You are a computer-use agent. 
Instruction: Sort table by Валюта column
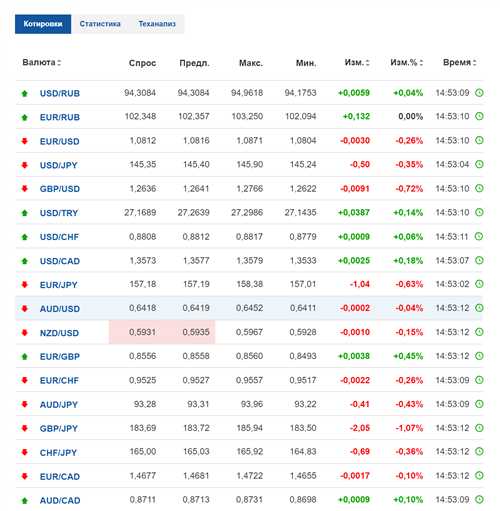(41, 62)
